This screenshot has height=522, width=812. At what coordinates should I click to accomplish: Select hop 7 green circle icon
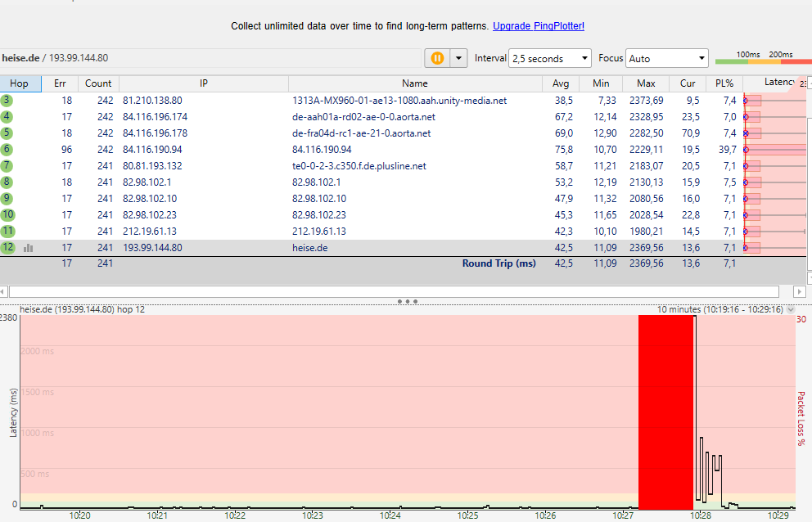[x=7, y=166]
